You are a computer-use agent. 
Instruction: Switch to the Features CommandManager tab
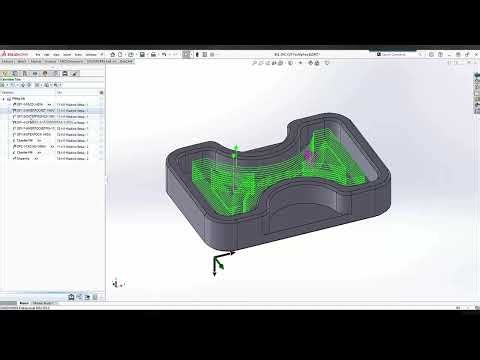(8, 61)
